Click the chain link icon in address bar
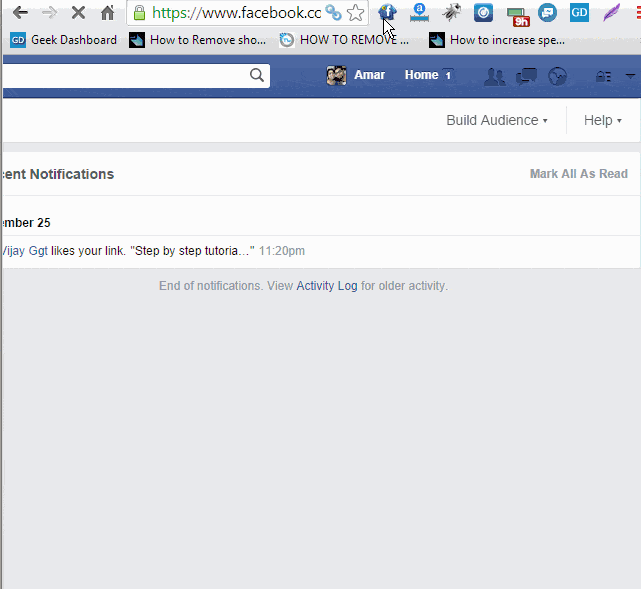Screen dimensions: 641x589 [333, 13]
